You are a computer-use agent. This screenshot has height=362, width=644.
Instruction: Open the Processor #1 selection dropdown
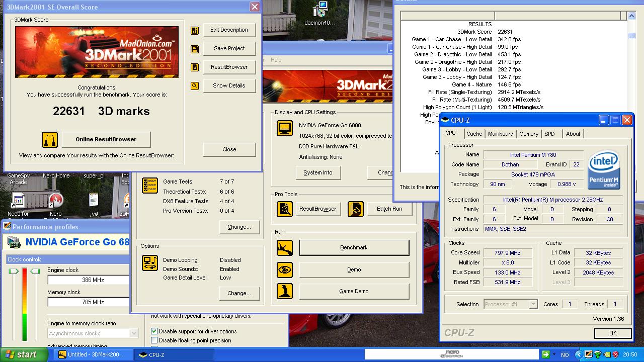point(533,304)
